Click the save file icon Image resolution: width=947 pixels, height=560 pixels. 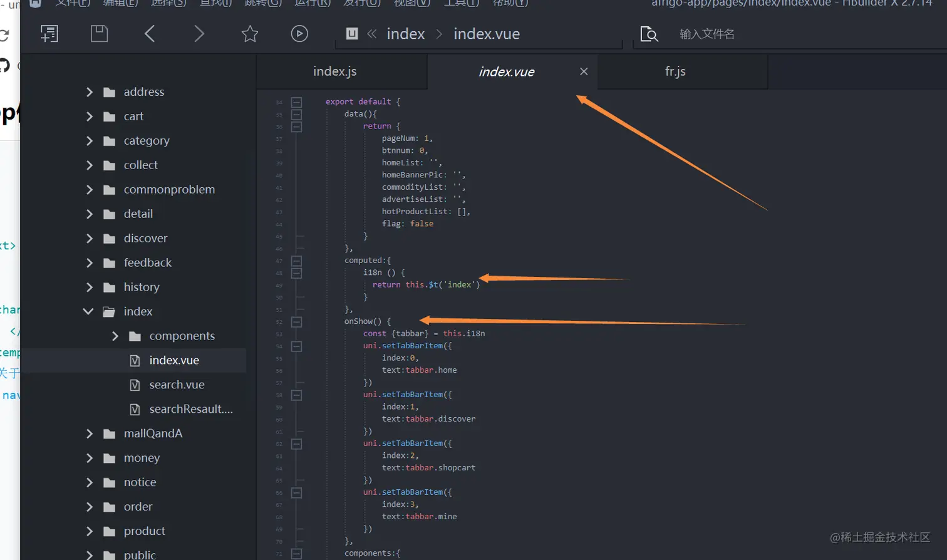point(99,34)
